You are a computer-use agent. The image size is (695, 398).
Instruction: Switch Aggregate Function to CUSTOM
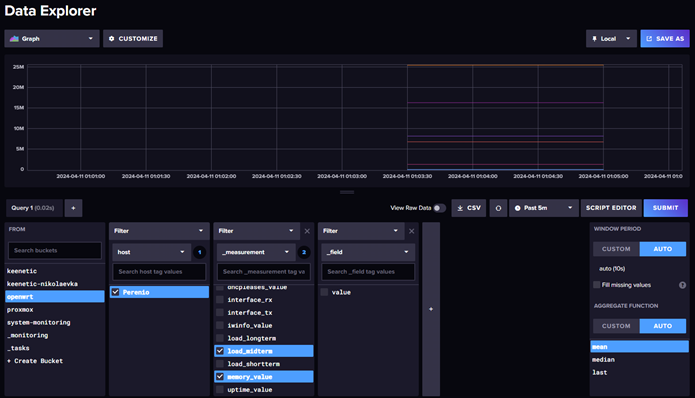(616, 326)
